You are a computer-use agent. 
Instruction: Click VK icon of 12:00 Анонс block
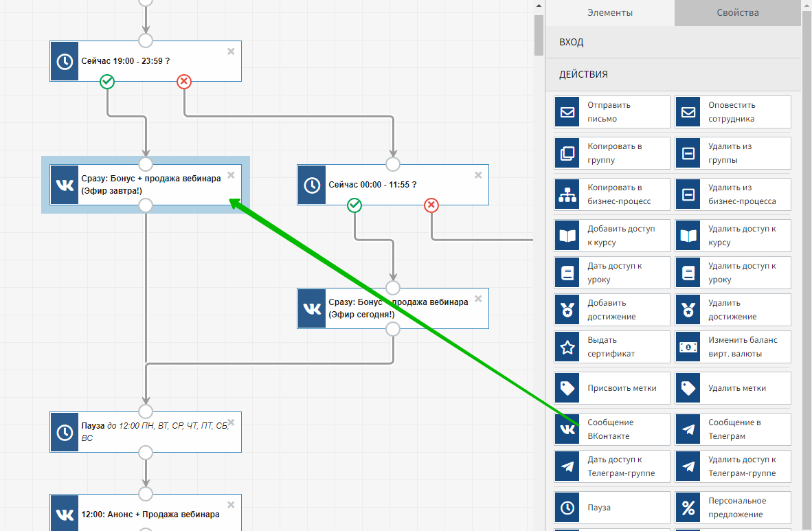tap(65, 514)
